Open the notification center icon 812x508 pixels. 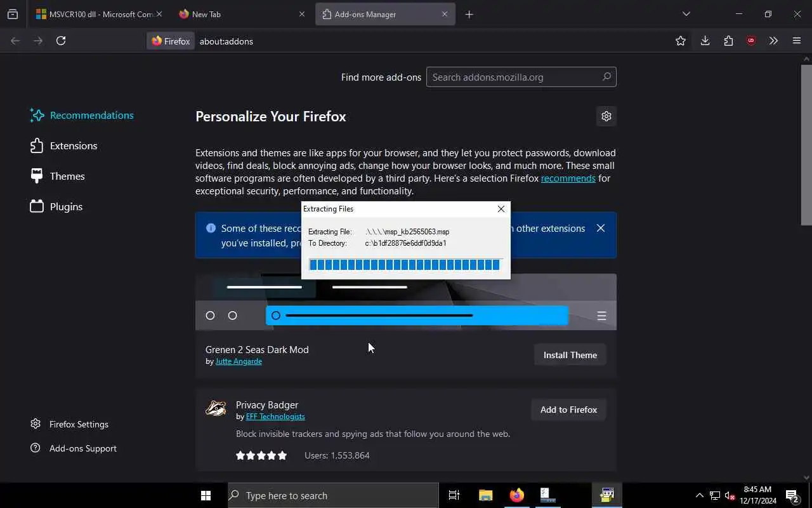792,495
